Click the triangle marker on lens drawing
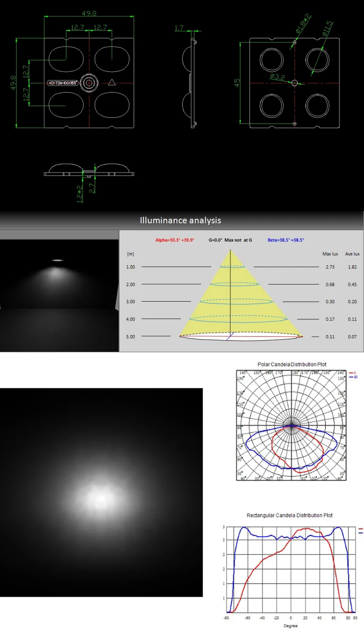This screenshot has height=636, width=364. (x=112, y=82)
